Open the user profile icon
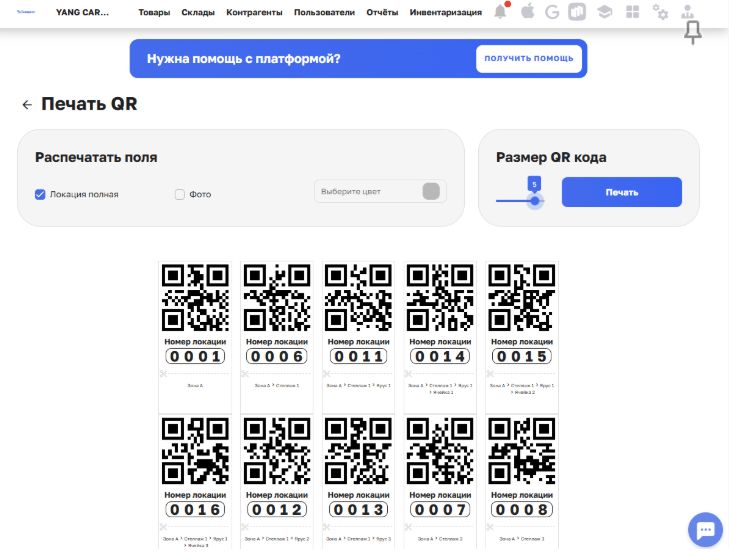This screenshot has height=559, width=729. [688, 13]
